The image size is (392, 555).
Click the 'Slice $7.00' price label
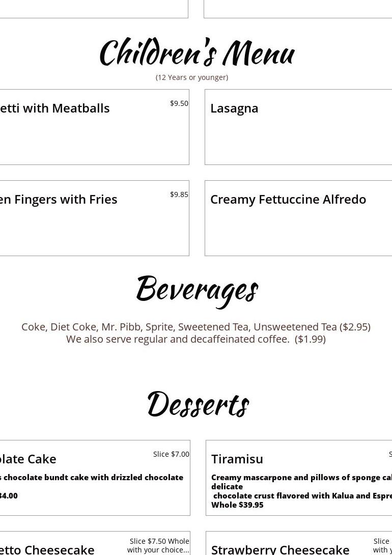point(171,454)
